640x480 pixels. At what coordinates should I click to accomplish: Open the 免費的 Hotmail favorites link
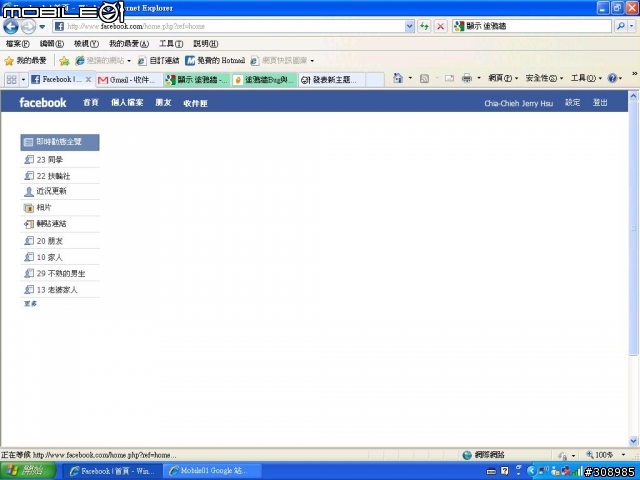[x=215, y=61]
